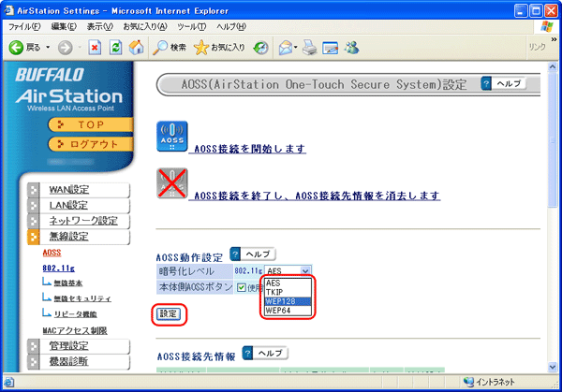Select WEP128 in the encryption list
The image size is (562, 392).
point(288,301)
